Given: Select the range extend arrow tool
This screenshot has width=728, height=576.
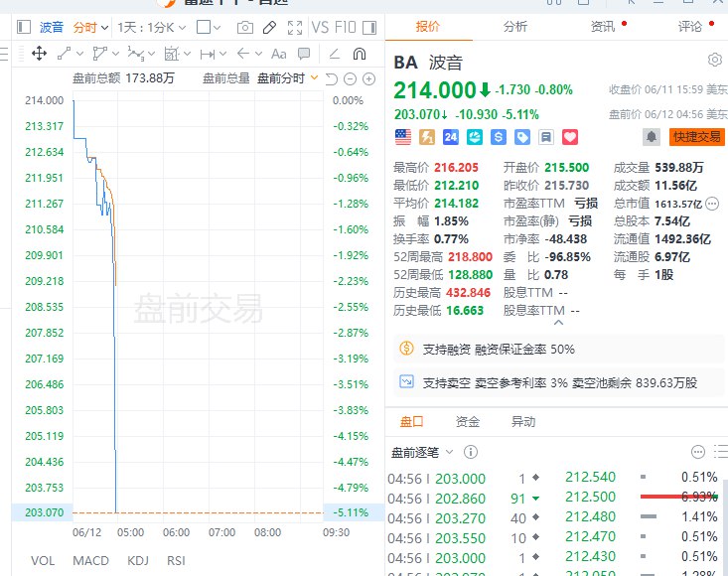Looking at the screenshot, I should click(208, 55).
